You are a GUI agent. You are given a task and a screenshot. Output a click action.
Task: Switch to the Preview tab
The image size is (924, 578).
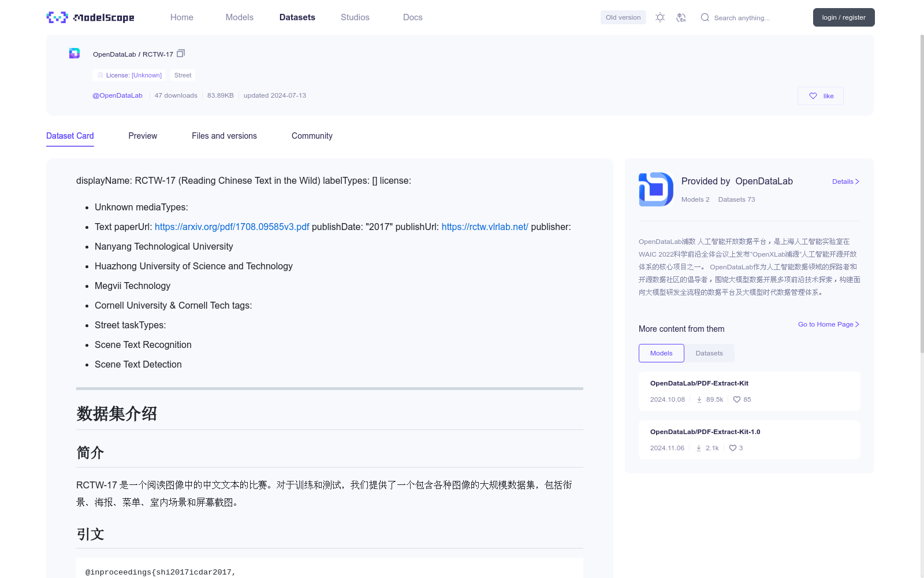pyautogui.click(x=143, y=136)
